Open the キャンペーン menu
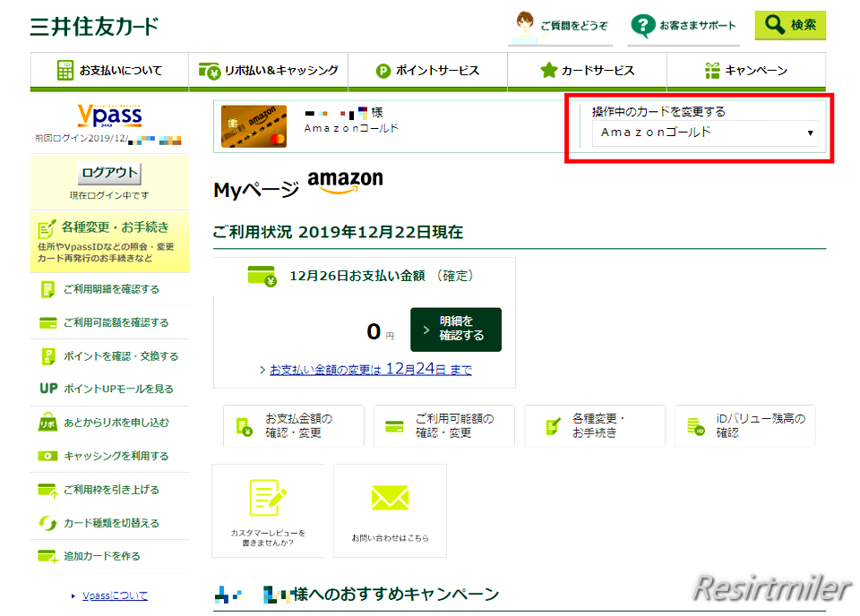The height and width of the screenshot is (616, 860). click(x=746, y=71)
